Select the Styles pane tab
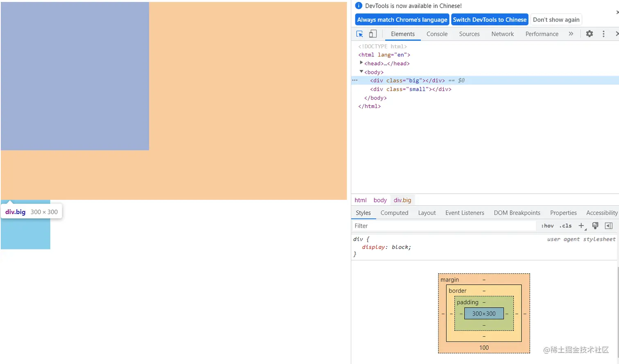 [x=363, y=213]
